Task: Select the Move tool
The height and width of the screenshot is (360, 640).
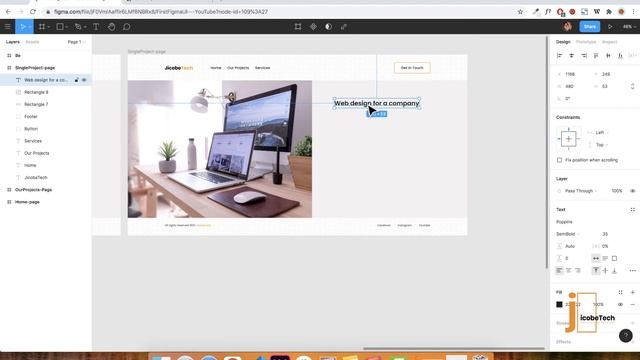Action: click(x=22, y=27)
